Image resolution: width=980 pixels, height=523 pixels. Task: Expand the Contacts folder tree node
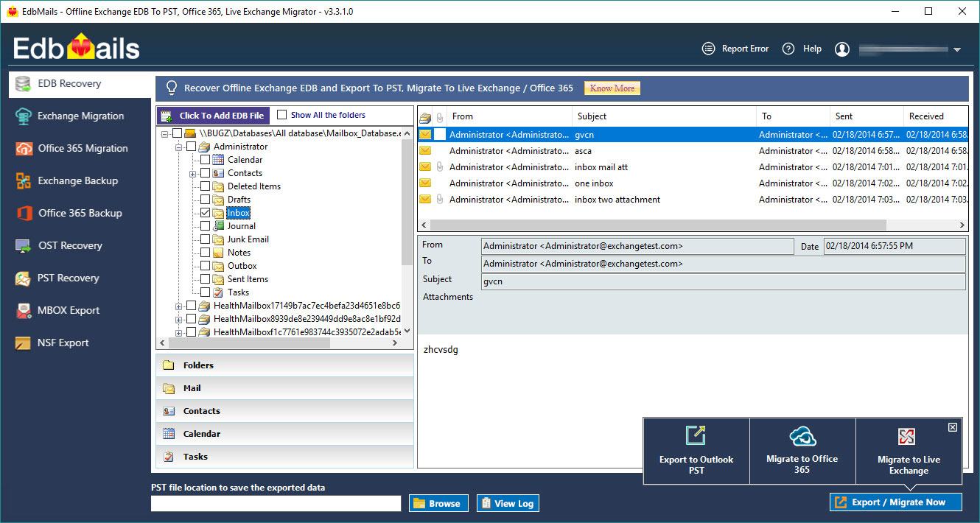pos(192,173)
